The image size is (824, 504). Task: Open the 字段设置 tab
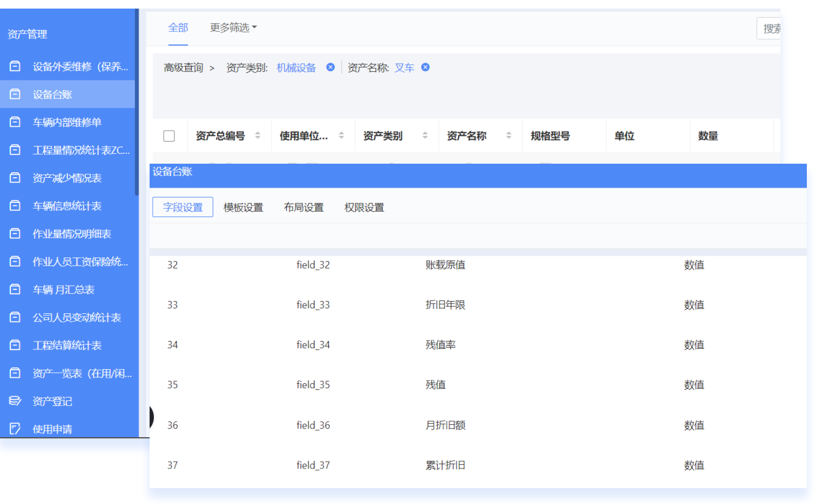pos(183,207)
